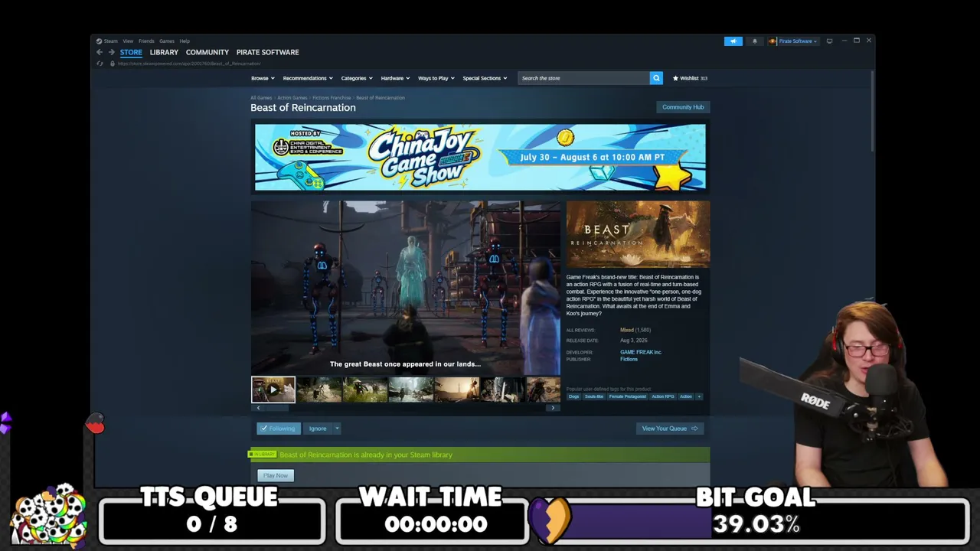
Task: Click the Aug 3, 2026 release date
Action: coord(633,341)
